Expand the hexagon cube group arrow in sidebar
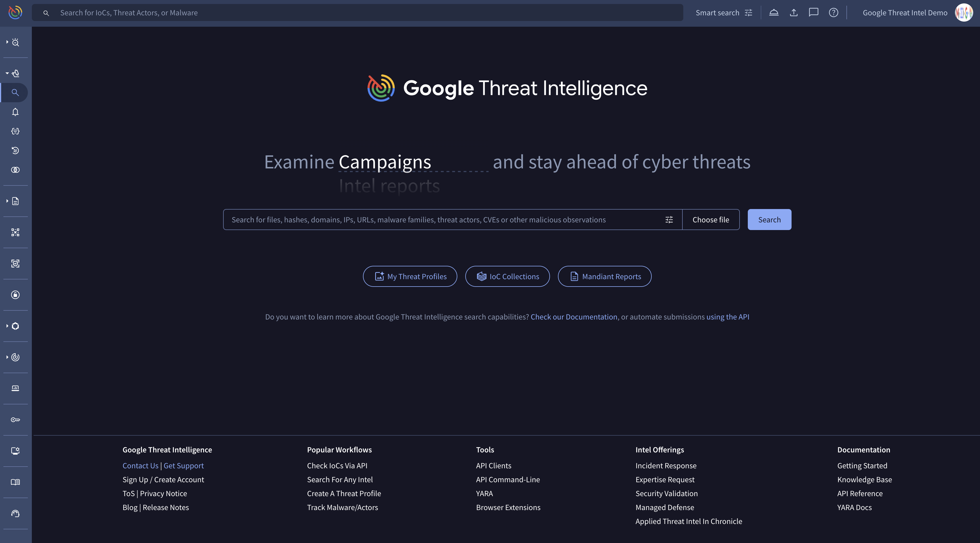This screenshot has width=980, height=543. 7,326
